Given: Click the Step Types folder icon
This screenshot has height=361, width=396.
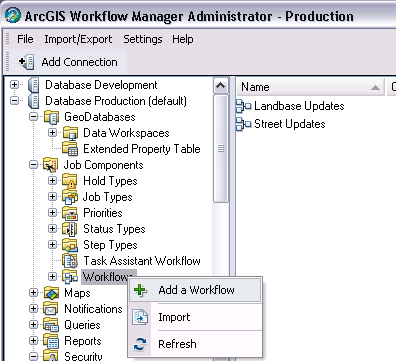Looking at the screenshot, I should pyautogui.click(x=70, y=245).
